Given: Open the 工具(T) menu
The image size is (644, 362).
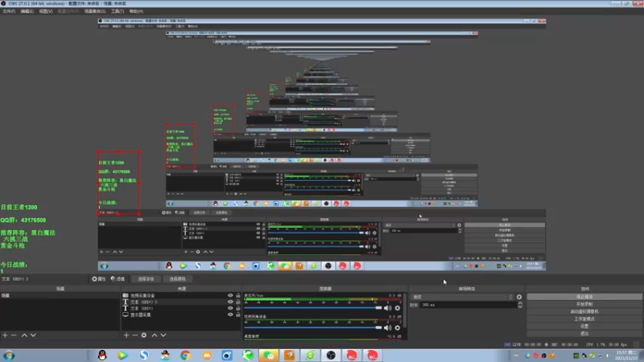Looking at the screenshot, I should [118, 11].
